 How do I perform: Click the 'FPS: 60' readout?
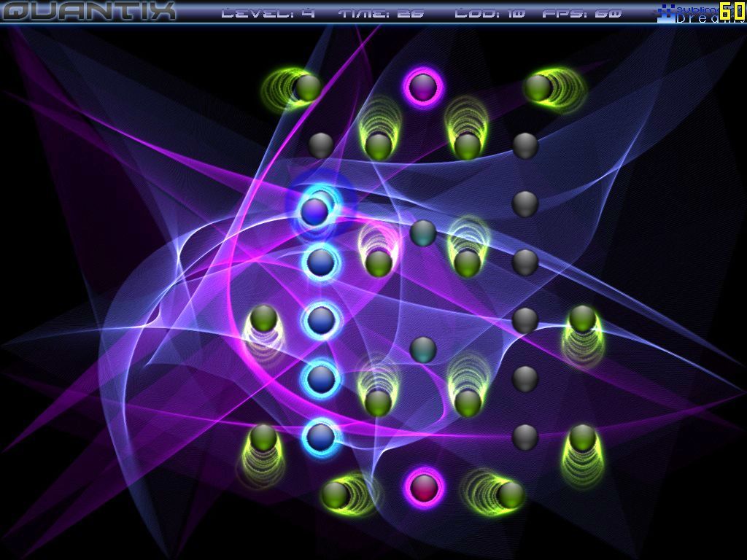pyautogui.click(x=582, y=12)
